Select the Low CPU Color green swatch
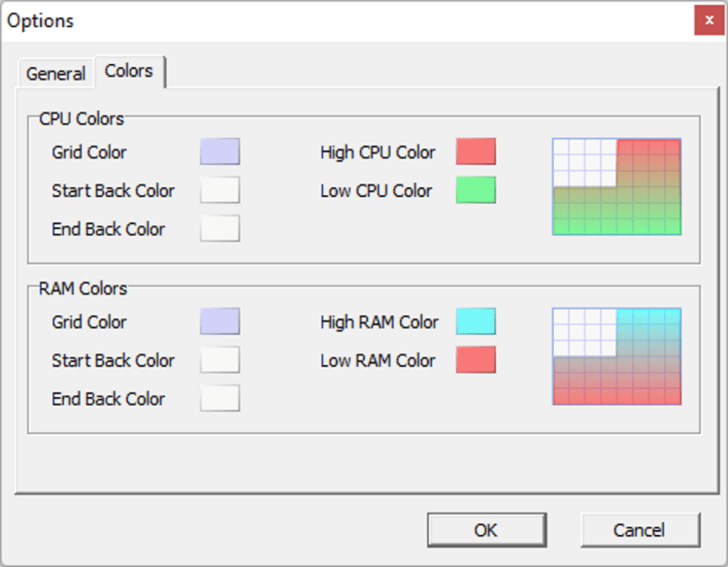Screen dimensions: 728x567 click(476, 190)
